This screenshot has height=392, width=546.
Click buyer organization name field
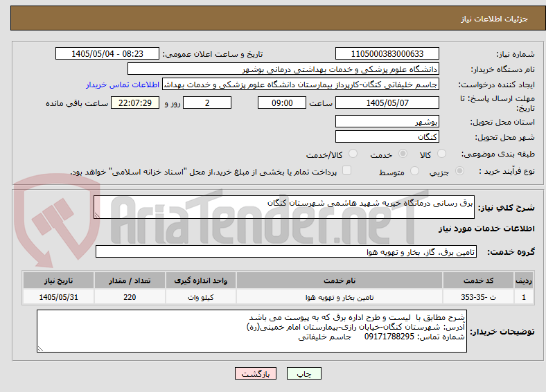tap(283, 69)
